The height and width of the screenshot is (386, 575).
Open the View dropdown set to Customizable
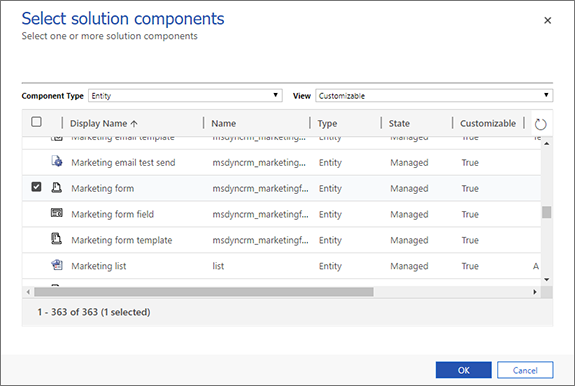click(434, 96)
